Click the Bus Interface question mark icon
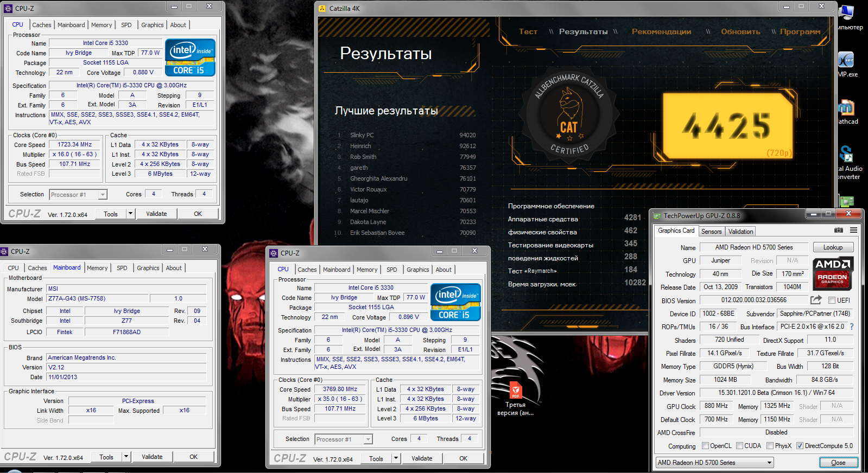Viewport: 868px width, 473px height. [852, 327]
